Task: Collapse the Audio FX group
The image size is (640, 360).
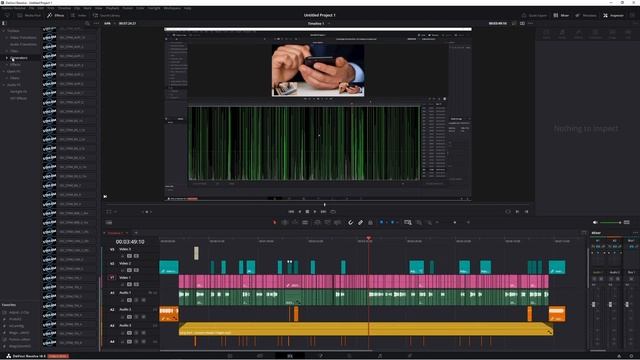Action: 4,85
